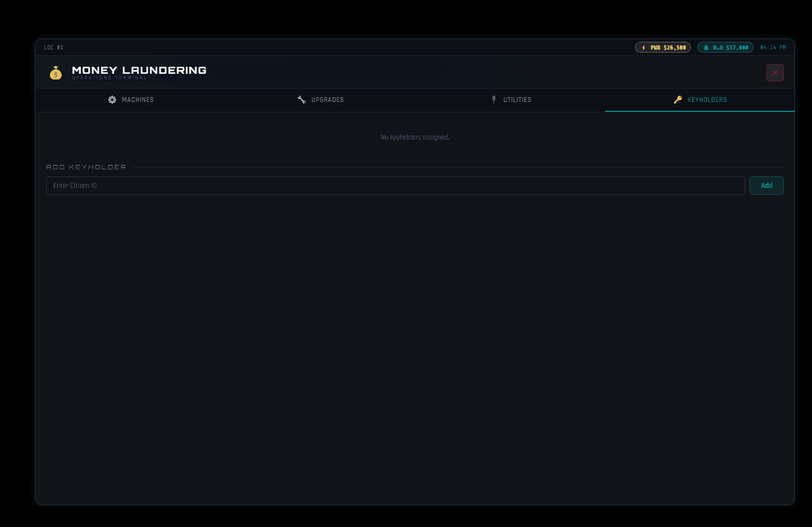Click the key icon beside Keyholders

678,100
